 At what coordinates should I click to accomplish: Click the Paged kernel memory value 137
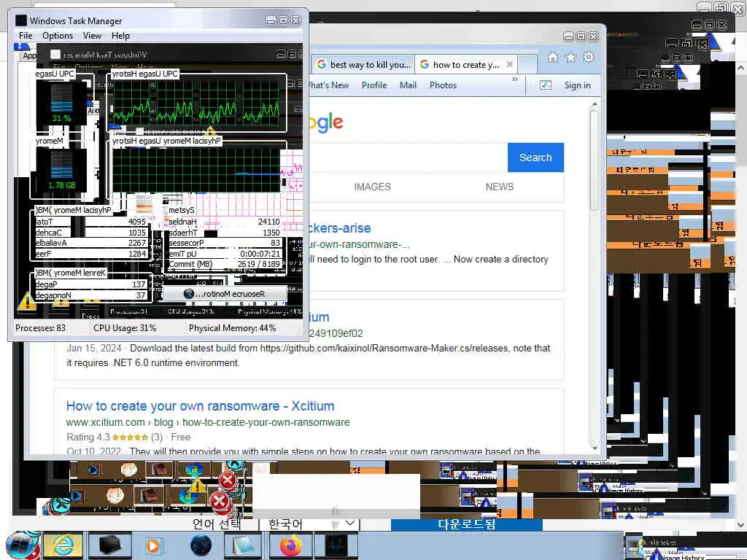pyautogui.click(x=139, y=284)
